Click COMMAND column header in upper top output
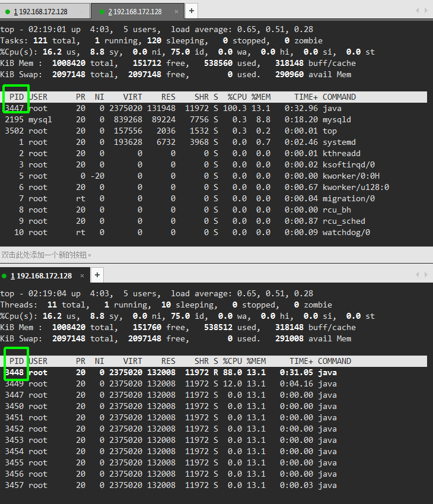Screen dimensions: 433x504 click(x=339, y=97)
